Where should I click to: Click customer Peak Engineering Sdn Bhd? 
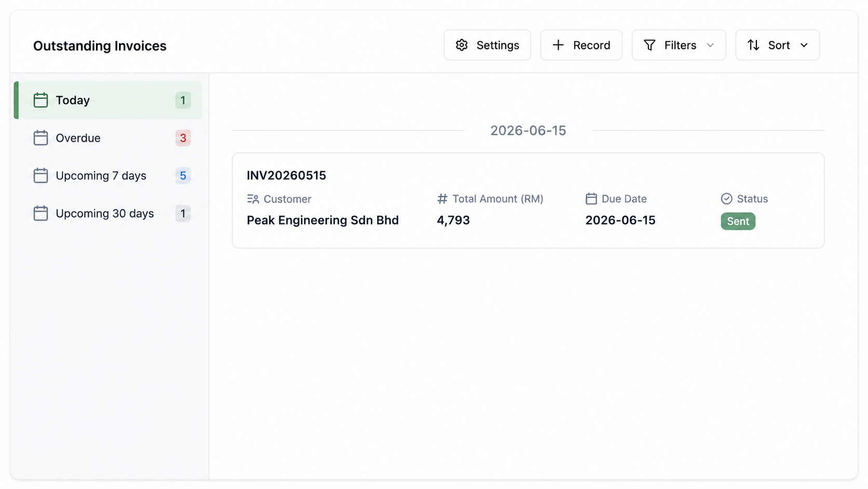(322, 220)
